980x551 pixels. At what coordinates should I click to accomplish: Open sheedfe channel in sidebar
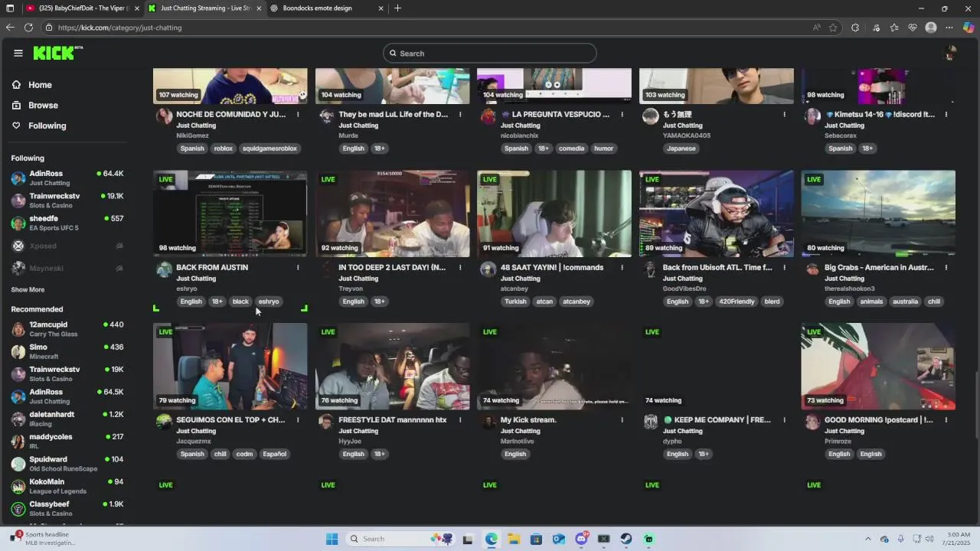[x=67, y=223]
